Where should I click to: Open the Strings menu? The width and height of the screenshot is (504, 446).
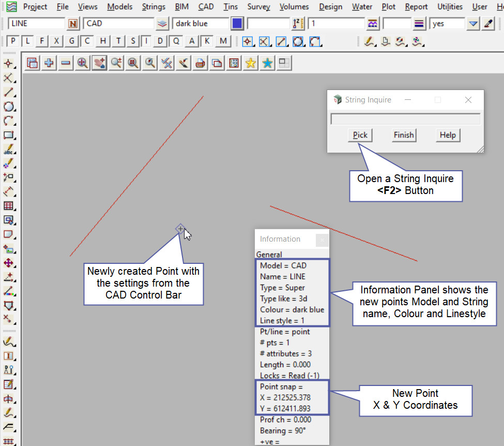[153, 7]
